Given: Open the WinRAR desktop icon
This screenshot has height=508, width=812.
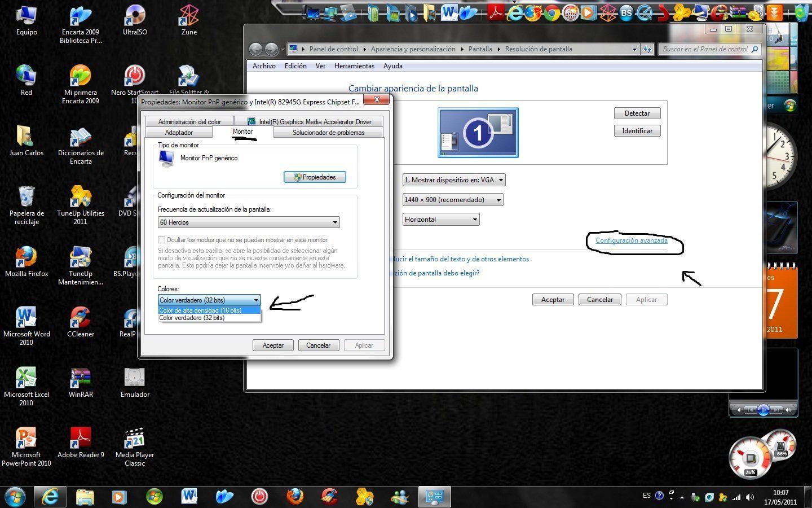Looking at the screenshot, I should [80, 379].
